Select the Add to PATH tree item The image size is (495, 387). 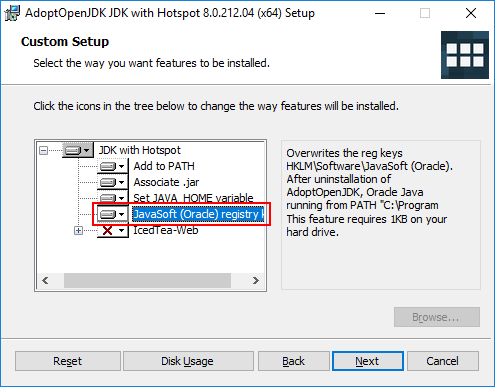click(x=164, y=166)
